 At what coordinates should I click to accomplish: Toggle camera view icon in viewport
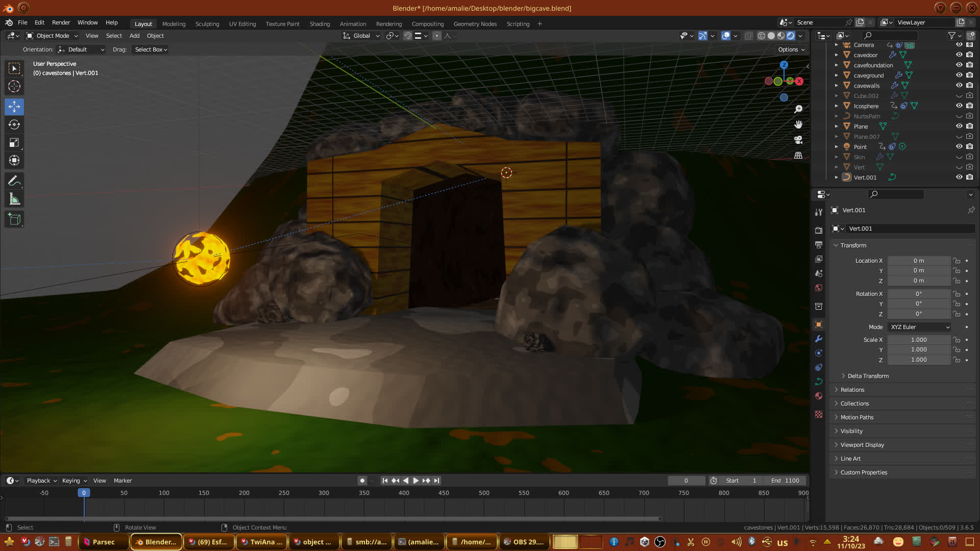coord(798,140)
